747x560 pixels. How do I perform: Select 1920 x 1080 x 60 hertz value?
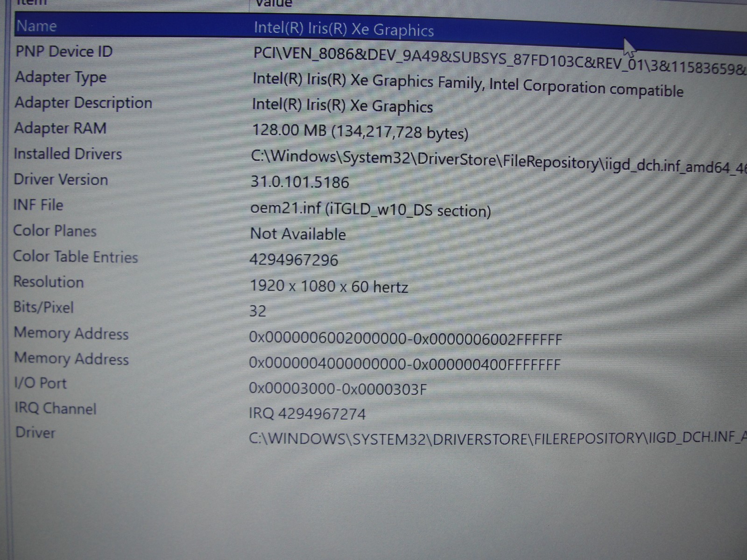point(329,286)
